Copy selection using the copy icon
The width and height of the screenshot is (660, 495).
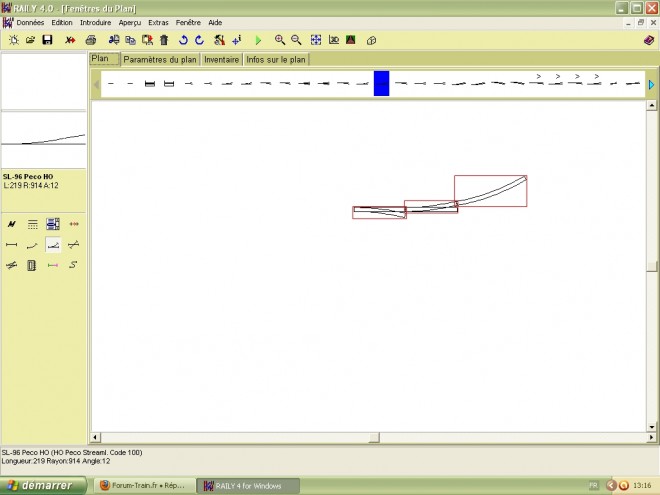click(x=130, y=40)
